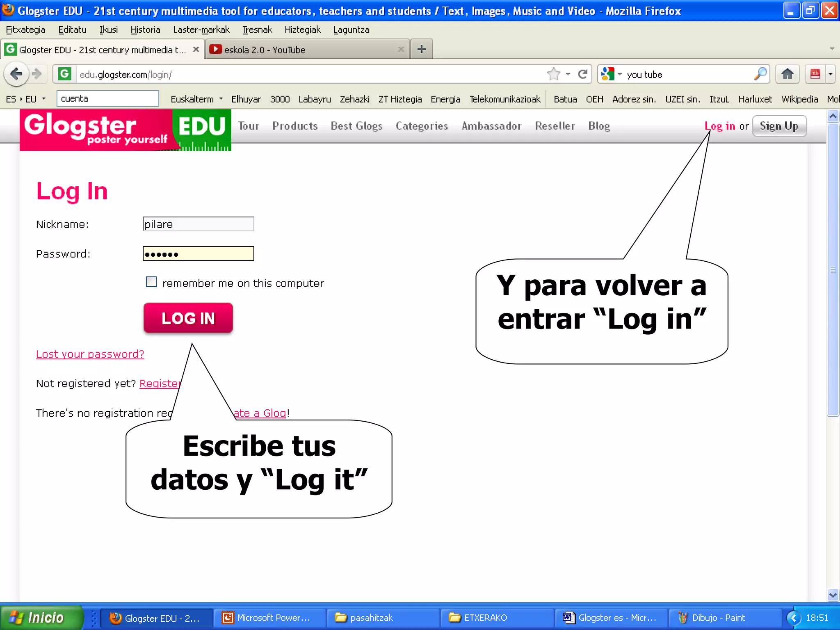Open the Firefox home page icon
840x630 pixels.
click(x=787, y=74)
